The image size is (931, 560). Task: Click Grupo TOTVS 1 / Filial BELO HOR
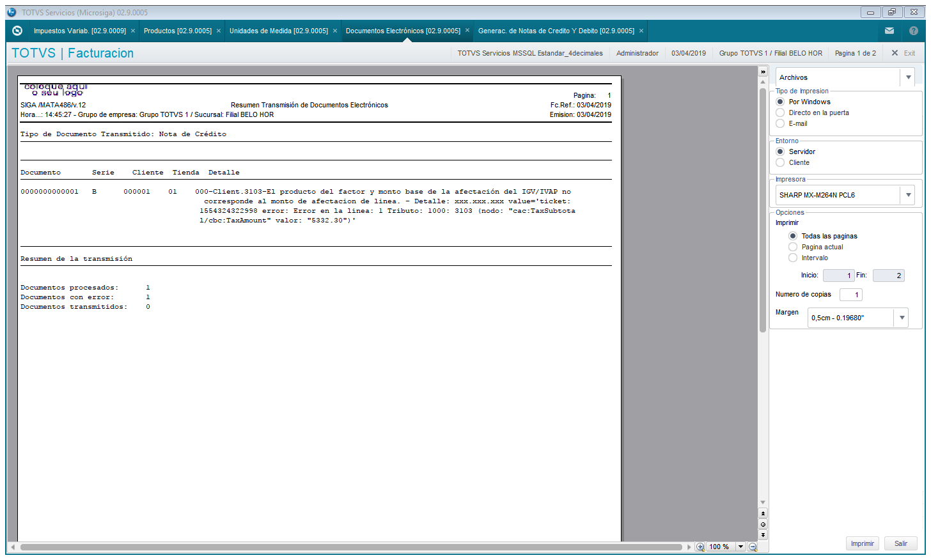click(771, 53)
